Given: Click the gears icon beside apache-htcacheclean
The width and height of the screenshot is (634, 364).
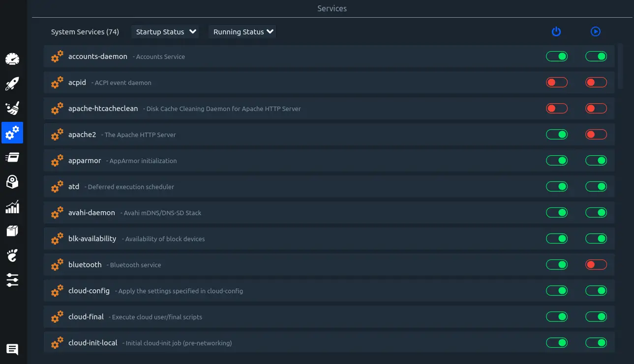Looking at the screenshot, I should [x=57, y=109].
